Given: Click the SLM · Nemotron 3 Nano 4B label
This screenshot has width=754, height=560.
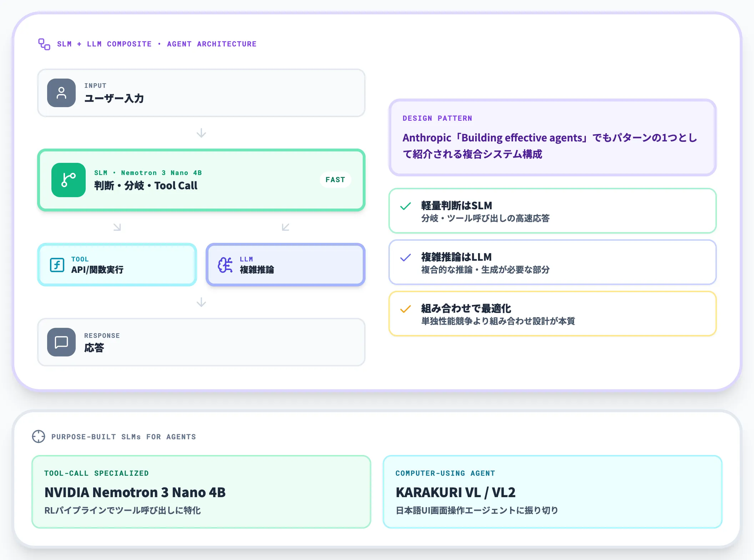Looking at the screenshot, I should click(148, 173).
